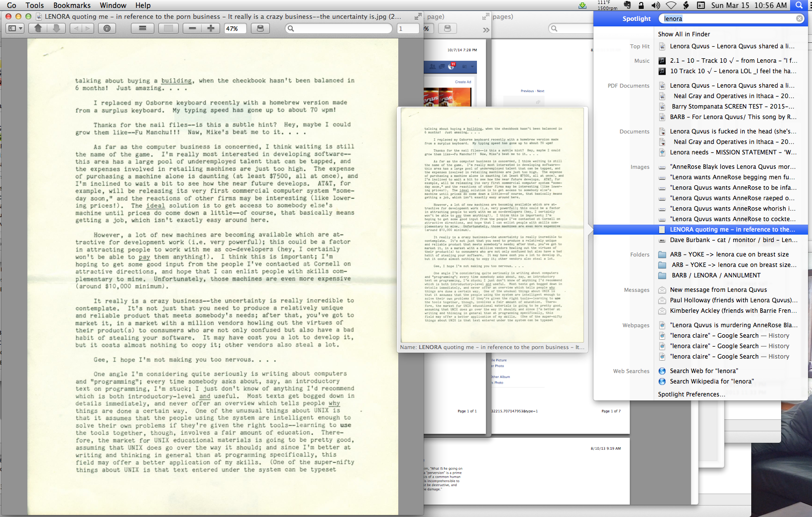Zoom in with the plus toolbar icon
This screenshot has height=517, width=812.
(x=211, y=28)
